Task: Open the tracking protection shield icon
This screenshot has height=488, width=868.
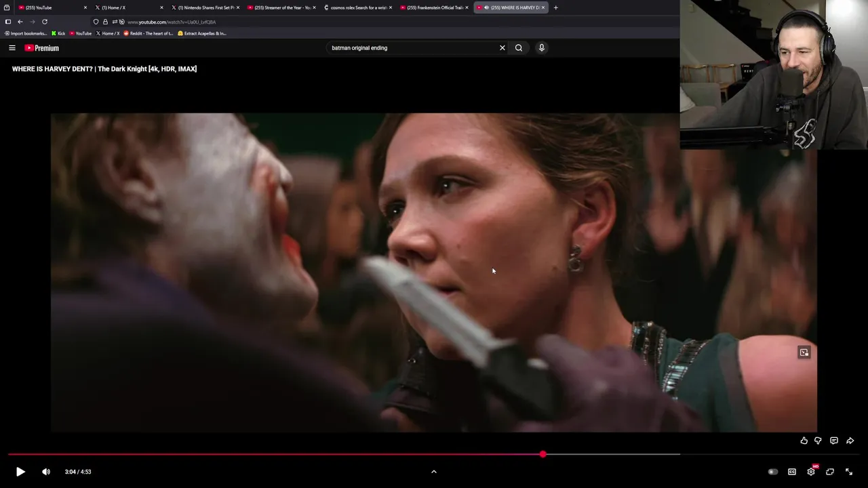Action: click(x=96, y=22)
